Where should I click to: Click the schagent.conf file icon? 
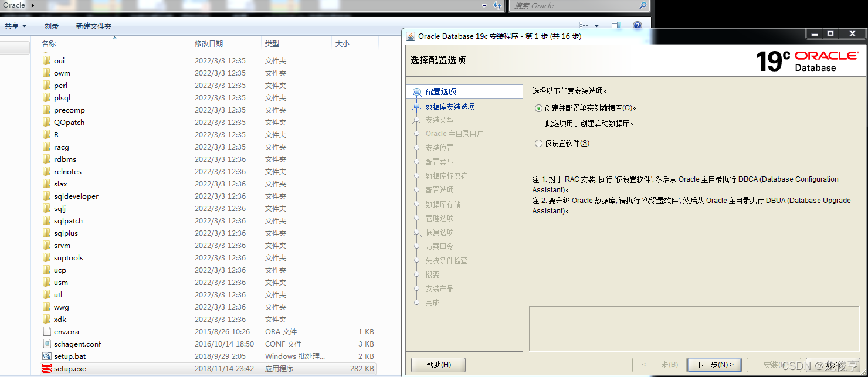tap(47, 344)
